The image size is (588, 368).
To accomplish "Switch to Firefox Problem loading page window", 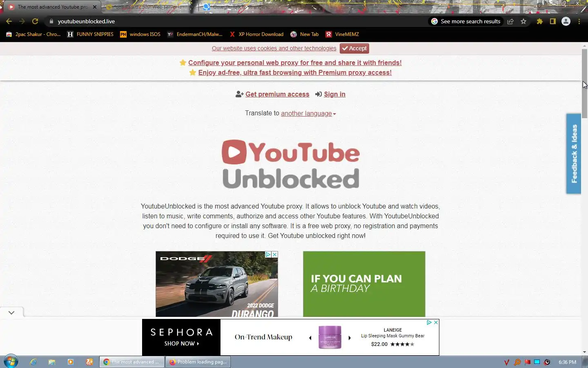I will tap(198, 362).
